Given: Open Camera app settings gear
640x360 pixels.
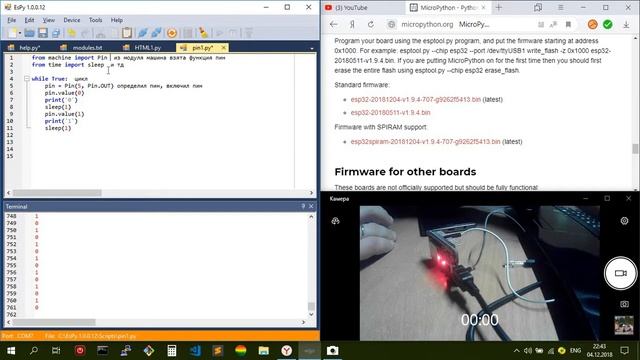Looking at the screenshot, I should point(624,221).
